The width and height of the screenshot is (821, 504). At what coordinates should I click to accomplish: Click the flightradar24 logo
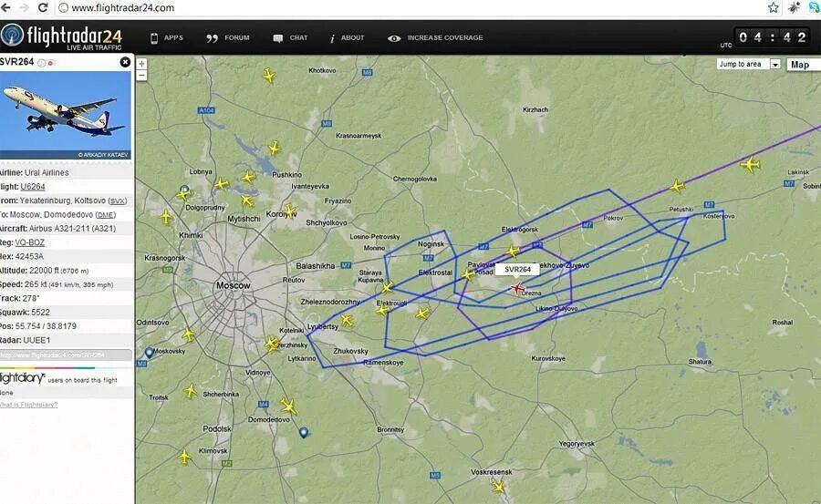coord(62,36)
